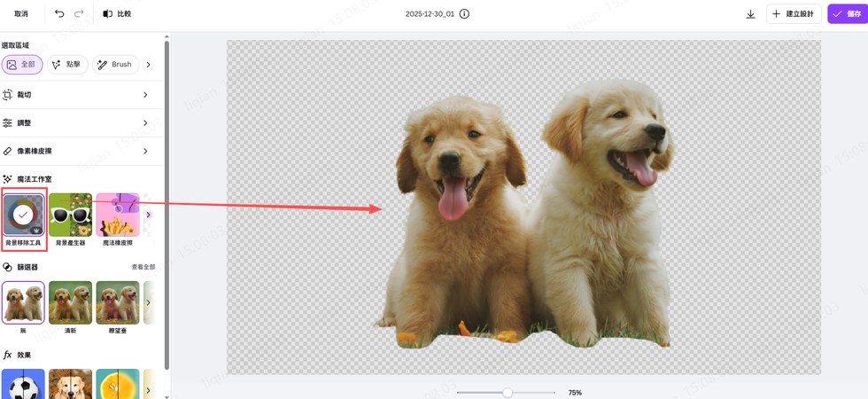Open the 裁切 crop section
868x399 pixels.
pyautogui.click(x=81, y=95)
